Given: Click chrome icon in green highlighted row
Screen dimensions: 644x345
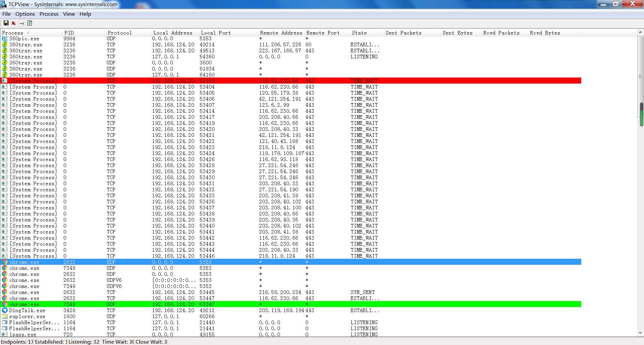Looking at the screenshot, I should coord(4,304).
